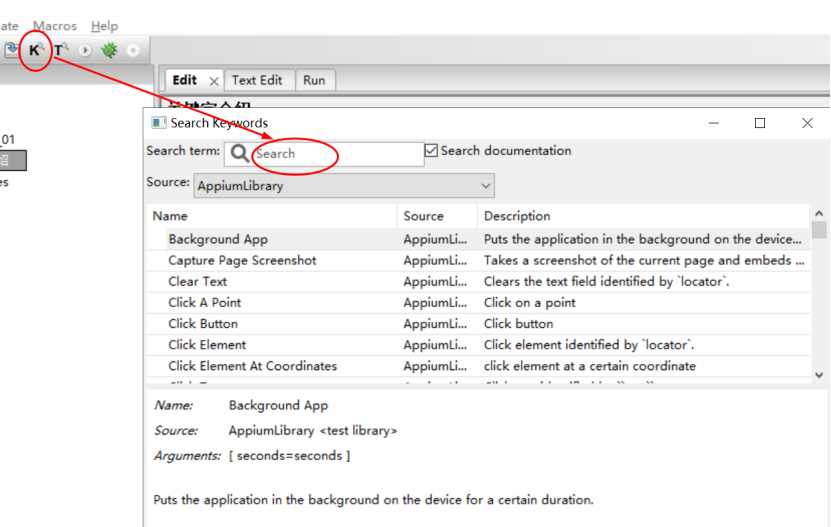Select the Click Element At Coordinates keyword row
Image resolution: width=831 pixels, height=527 pixels.
(479, 366)
